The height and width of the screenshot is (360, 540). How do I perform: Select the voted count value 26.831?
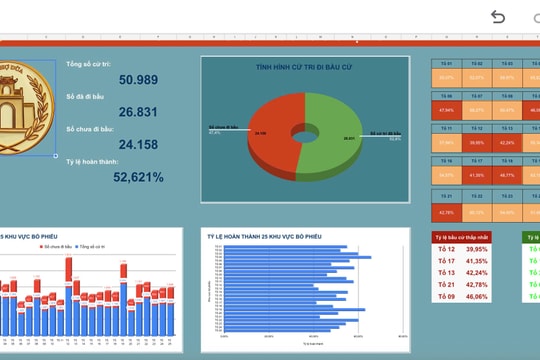(138, 112)
